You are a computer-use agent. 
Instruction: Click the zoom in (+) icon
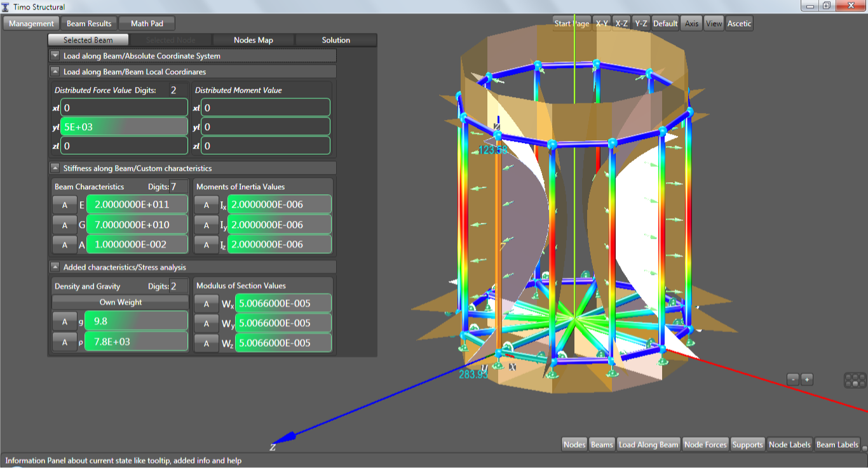pos(806,378)
